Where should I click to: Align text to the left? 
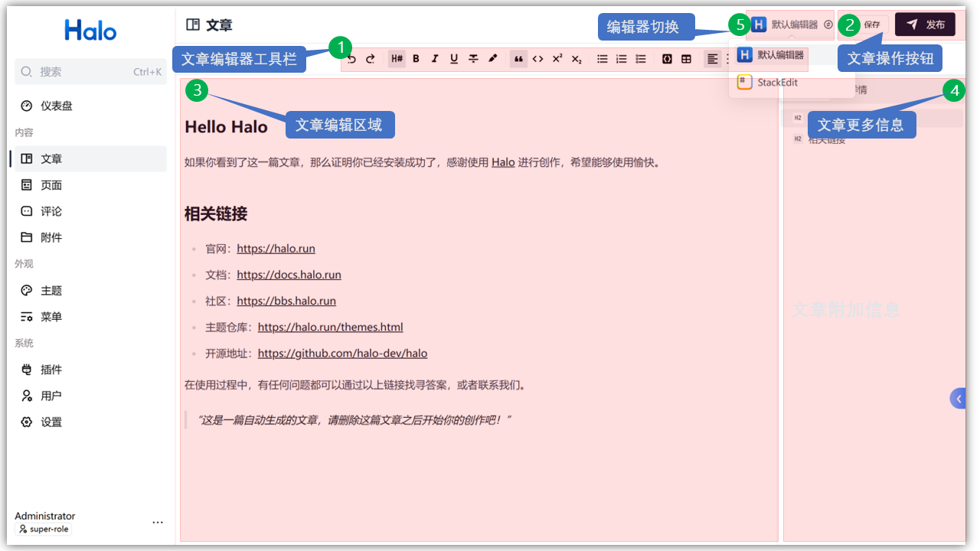point(712,59)
